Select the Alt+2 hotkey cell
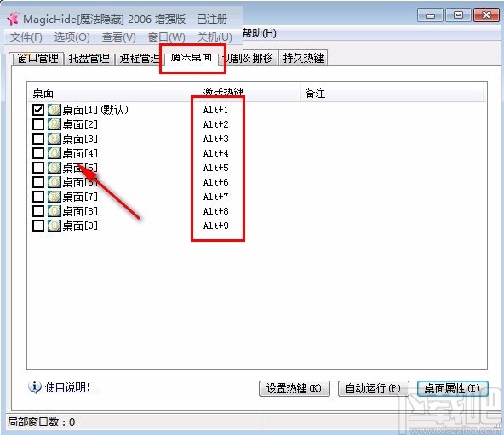Screen dimensions: 504x435 215,124
